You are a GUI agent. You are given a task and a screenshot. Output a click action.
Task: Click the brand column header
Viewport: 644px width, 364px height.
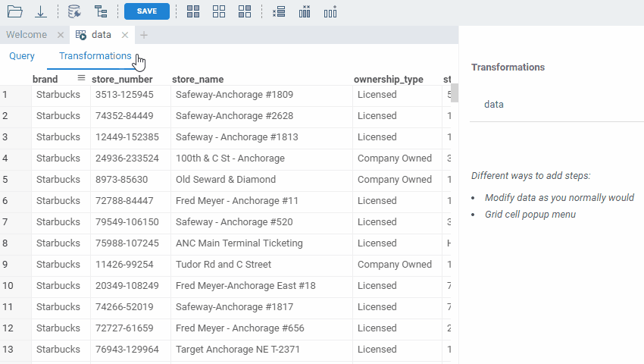tap(45, 79)
